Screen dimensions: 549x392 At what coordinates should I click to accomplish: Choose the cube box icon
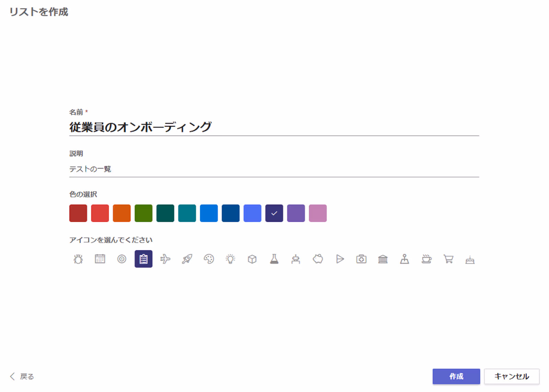pos(252,259)
